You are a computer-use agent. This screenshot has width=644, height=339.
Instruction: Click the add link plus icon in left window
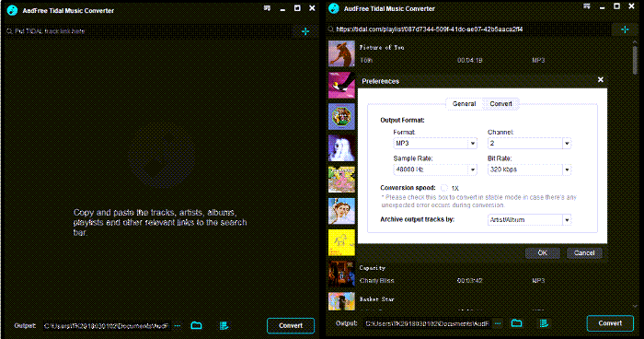[x=305, y=31]
